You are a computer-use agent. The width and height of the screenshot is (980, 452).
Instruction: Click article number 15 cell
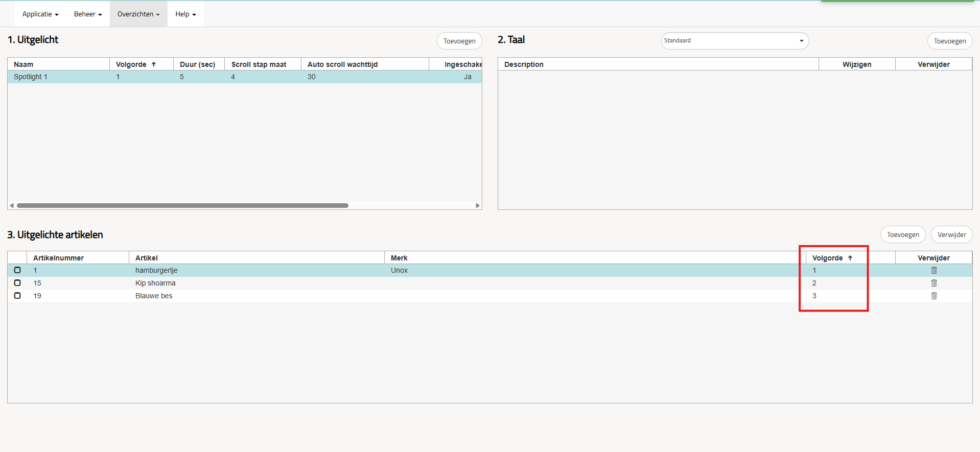coord(37,283)
